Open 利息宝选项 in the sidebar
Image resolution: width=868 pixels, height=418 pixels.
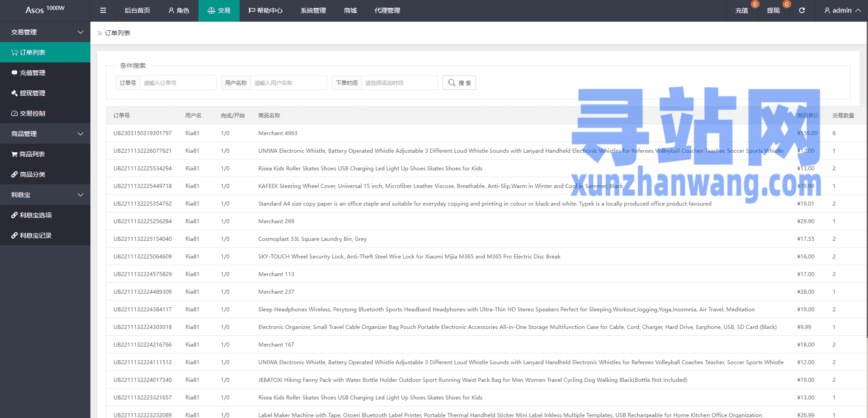click(45, 215)
